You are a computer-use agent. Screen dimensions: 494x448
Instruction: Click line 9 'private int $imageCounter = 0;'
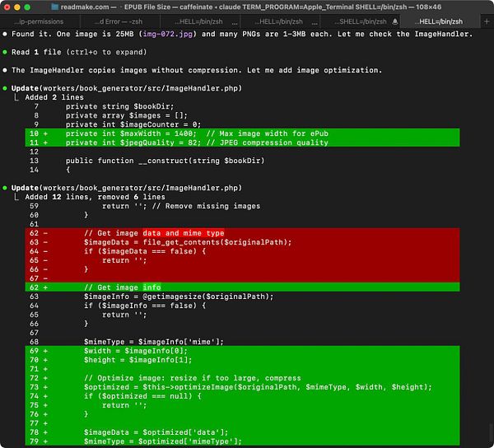pyautogui.click(x=133, y=124)
